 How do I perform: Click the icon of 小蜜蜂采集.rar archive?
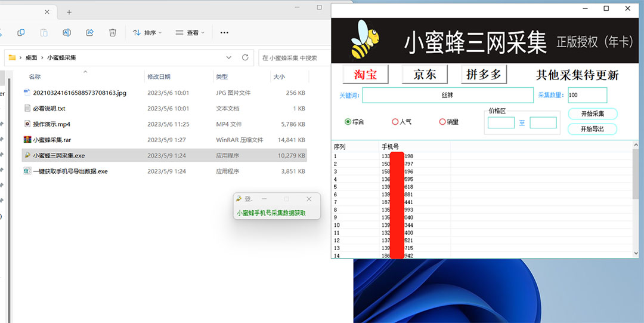point(27,140)
